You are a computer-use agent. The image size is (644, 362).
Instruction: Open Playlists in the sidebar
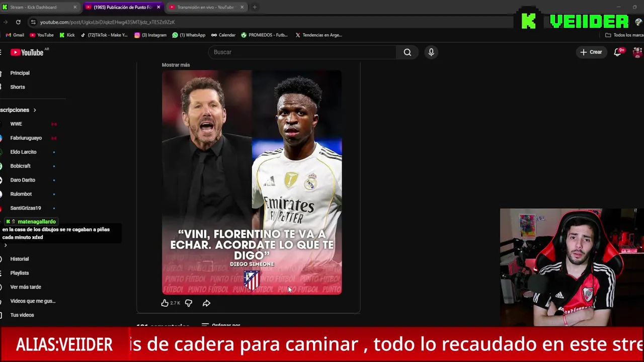click(20, 273)
